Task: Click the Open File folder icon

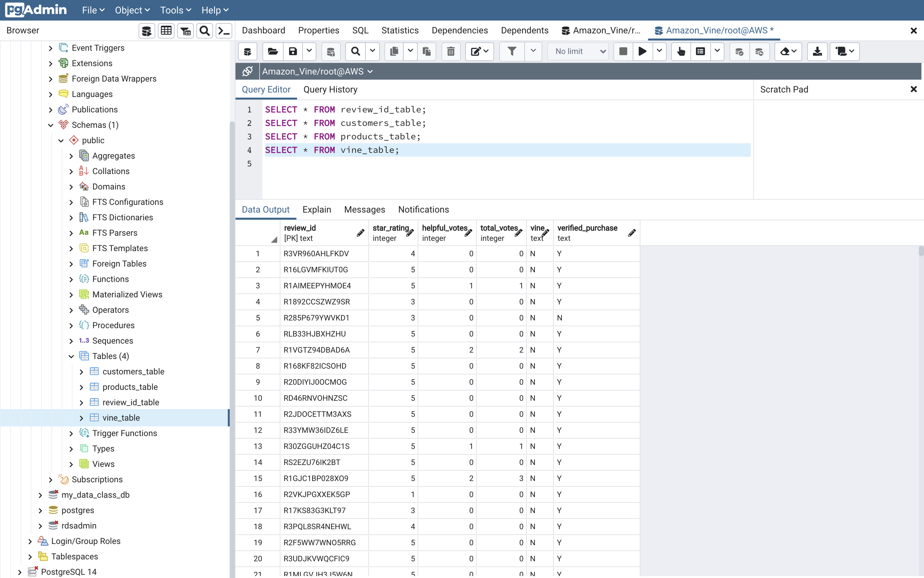Action: click(x=273, y=51)
